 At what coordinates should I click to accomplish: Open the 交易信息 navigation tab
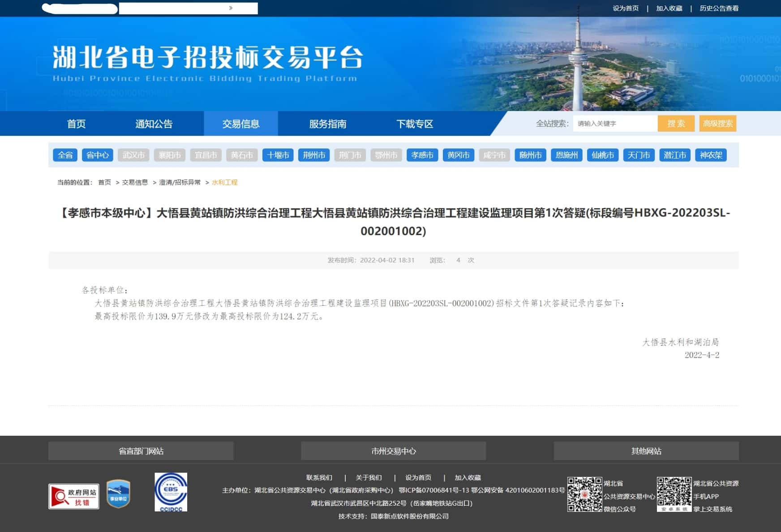tap(241, 124)
